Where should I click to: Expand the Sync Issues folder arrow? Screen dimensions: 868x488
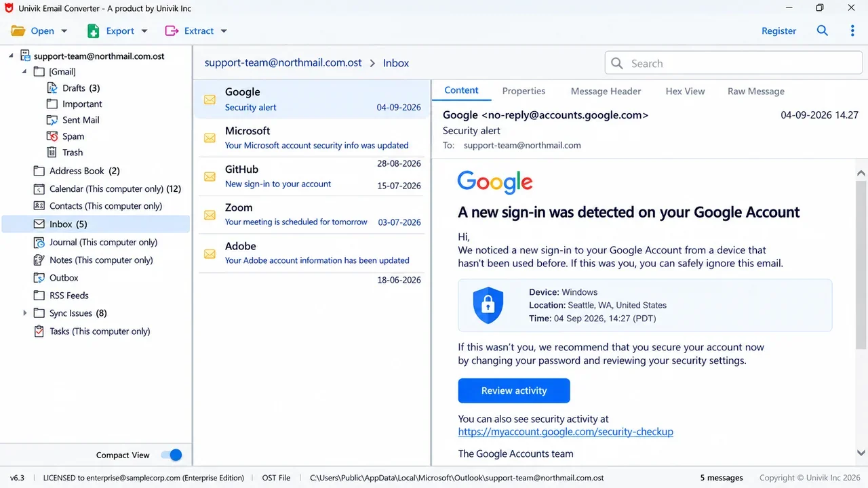[25, 313]
